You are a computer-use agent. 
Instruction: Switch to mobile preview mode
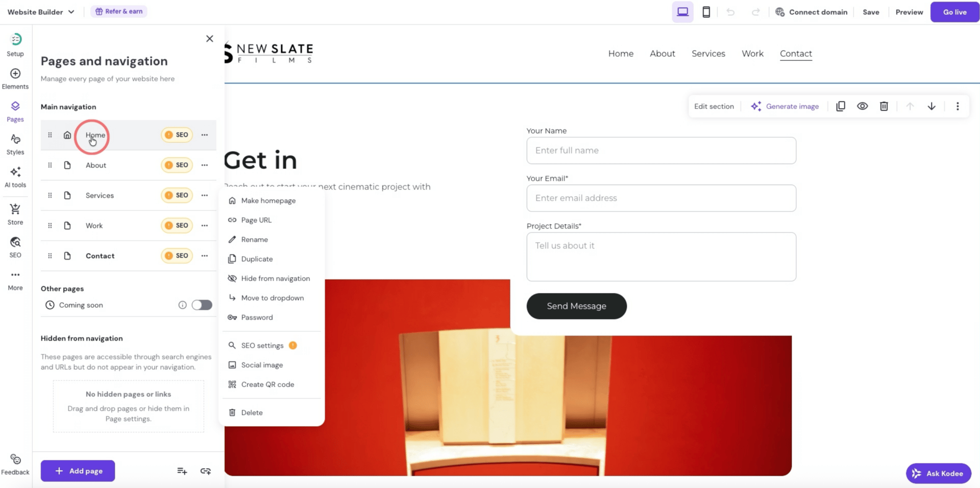point(706,11)
